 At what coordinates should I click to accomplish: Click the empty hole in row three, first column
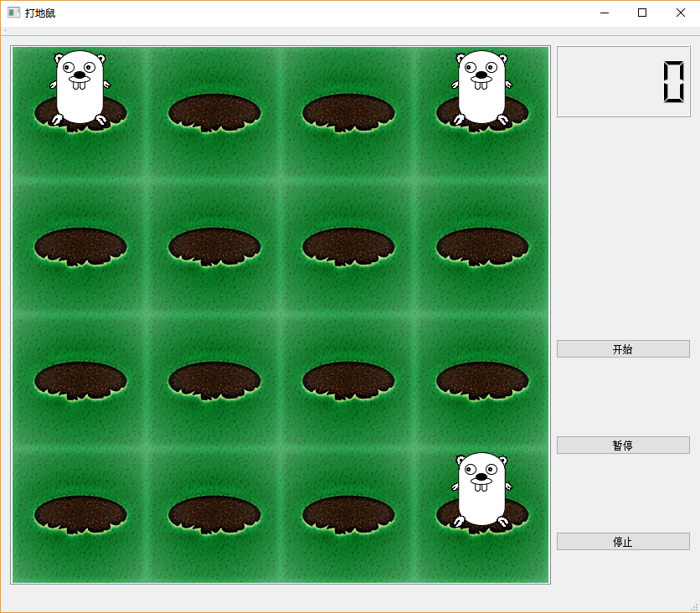80,381
